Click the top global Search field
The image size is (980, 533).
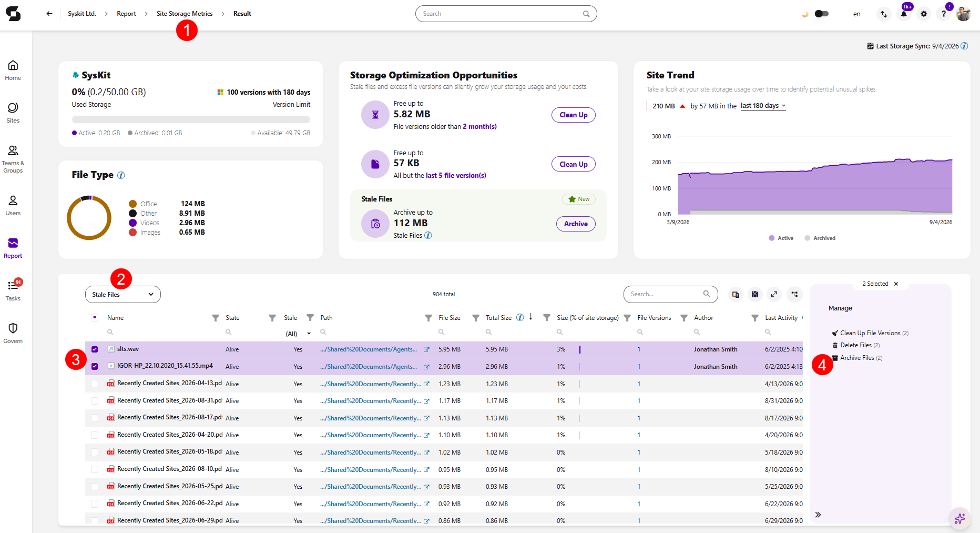coord(506,14)
